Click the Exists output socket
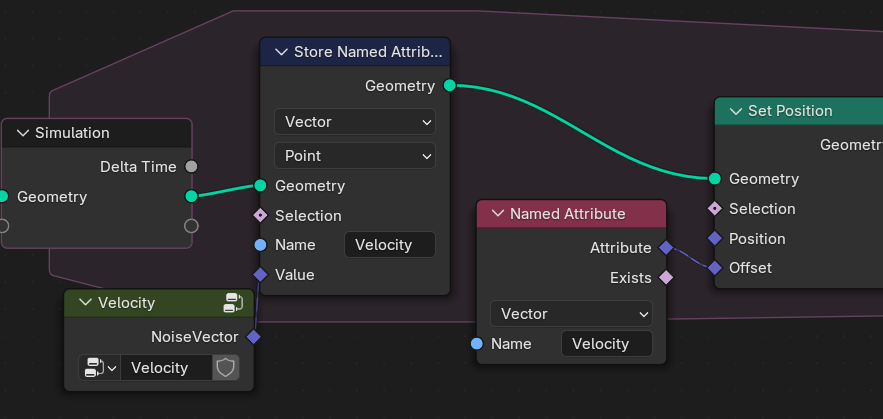 click(666, 278)
